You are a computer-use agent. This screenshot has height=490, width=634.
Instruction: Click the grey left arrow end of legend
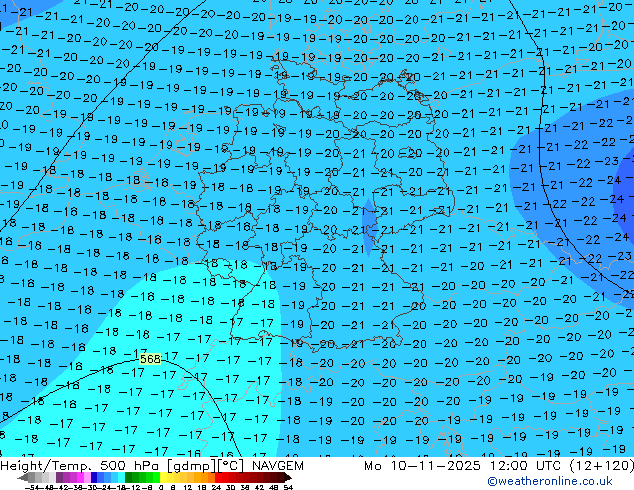pyautogui.click(x=23, y=477)
